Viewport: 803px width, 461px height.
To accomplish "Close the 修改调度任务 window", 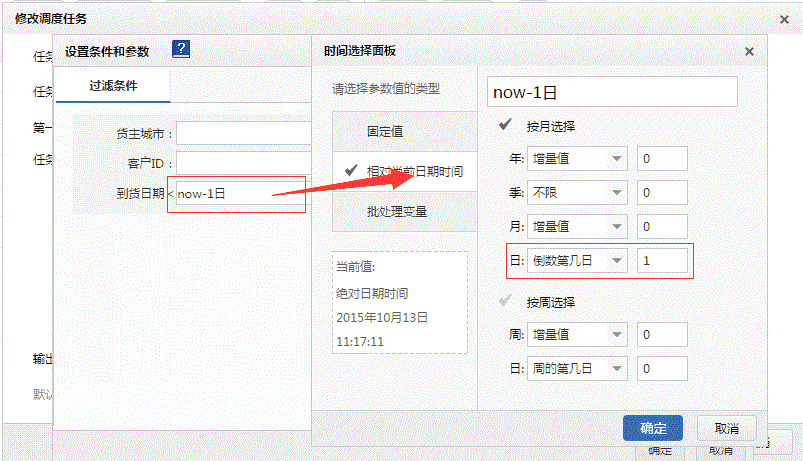I will (x=783, y=18).
